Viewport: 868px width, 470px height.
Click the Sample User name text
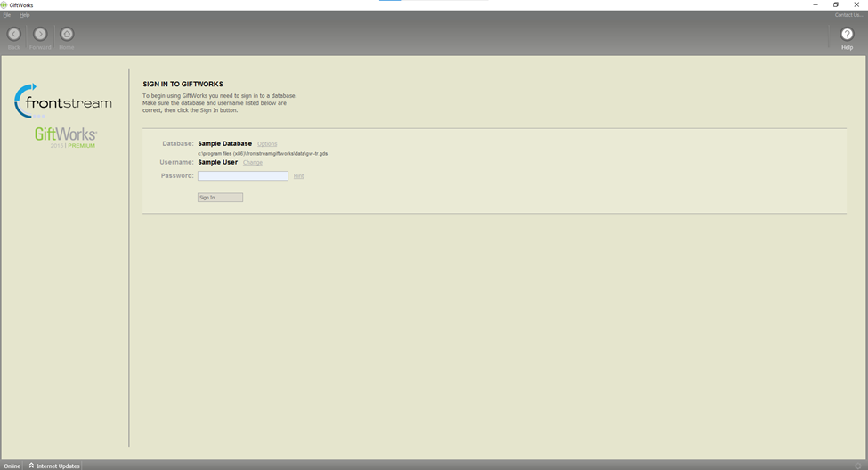[217, 163]
